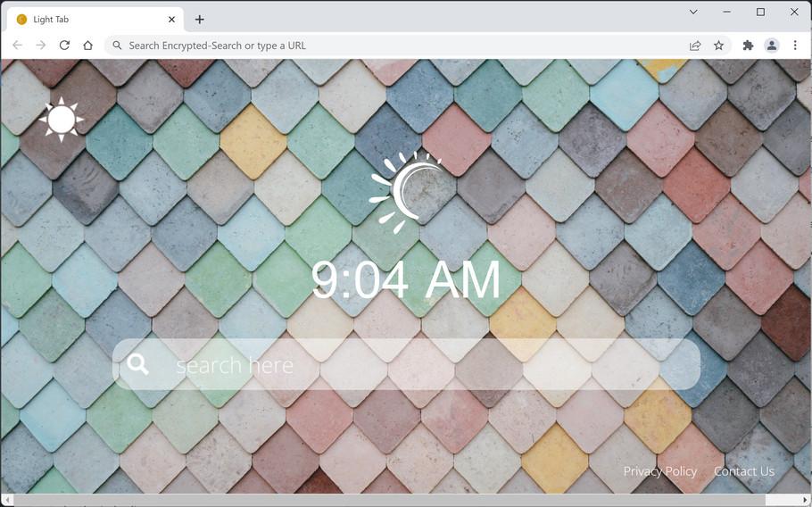Click the browser back arrow
This screenshot has width=812, height=507.
click(17, 46)
